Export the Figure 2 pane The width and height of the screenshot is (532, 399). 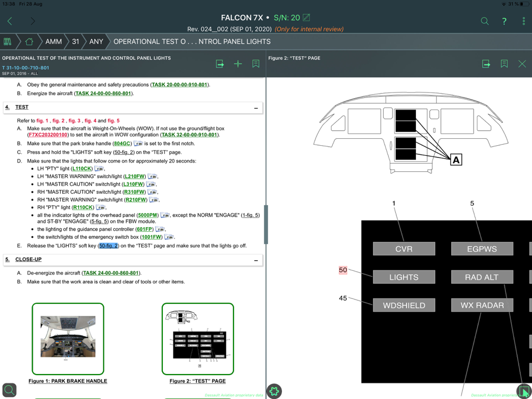(486, 64)
